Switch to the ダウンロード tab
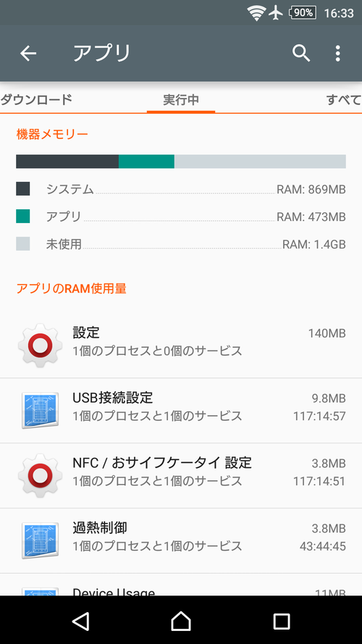The image size is (362, 644). point(36,100)
